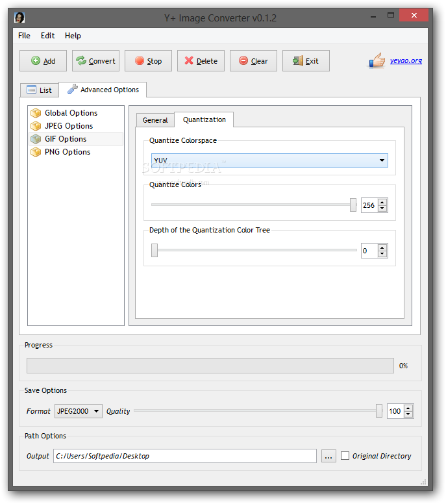
Task: Click the List tab's list icon
Action: 32,90
